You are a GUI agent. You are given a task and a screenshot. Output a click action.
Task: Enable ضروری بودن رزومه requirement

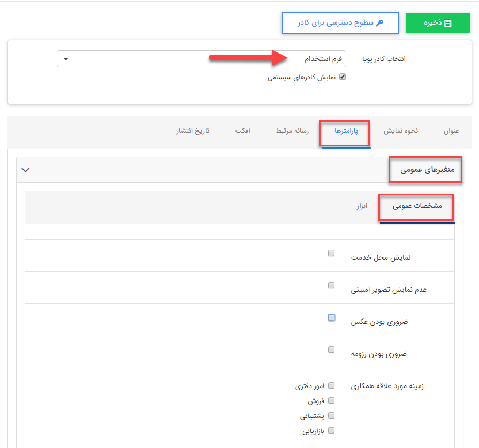(331, 350)
